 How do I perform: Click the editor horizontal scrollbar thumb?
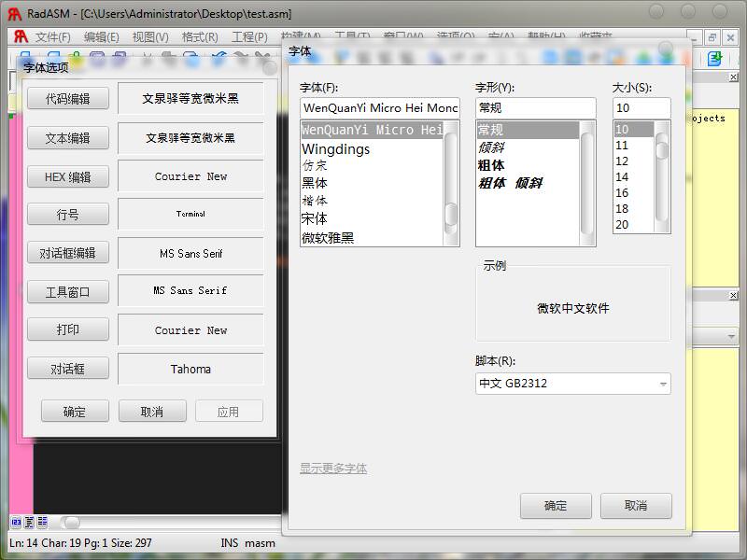click(72, 523)
